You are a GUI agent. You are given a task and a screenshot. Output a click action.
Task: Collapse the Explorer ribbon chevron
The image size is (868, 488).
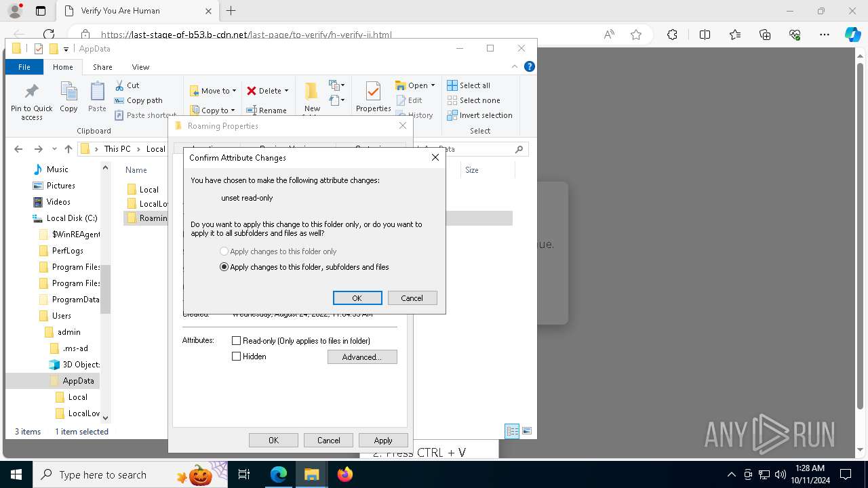tap(515, 66)
